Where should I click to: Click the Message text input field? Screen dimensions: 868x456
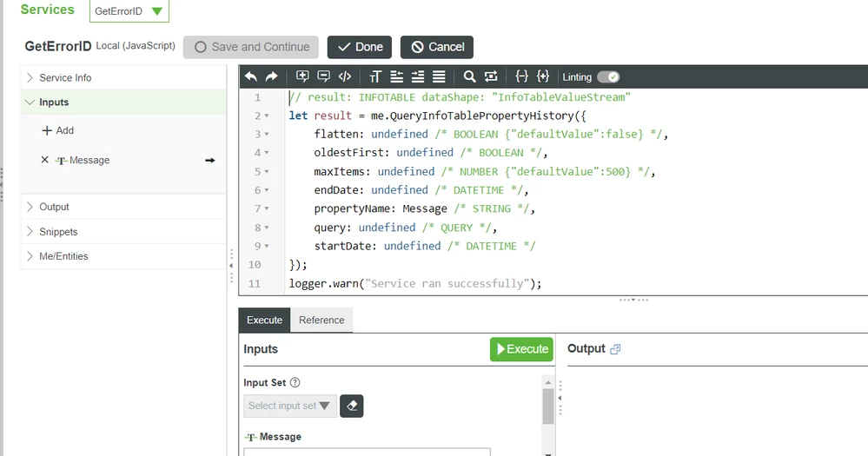(367, 452)
